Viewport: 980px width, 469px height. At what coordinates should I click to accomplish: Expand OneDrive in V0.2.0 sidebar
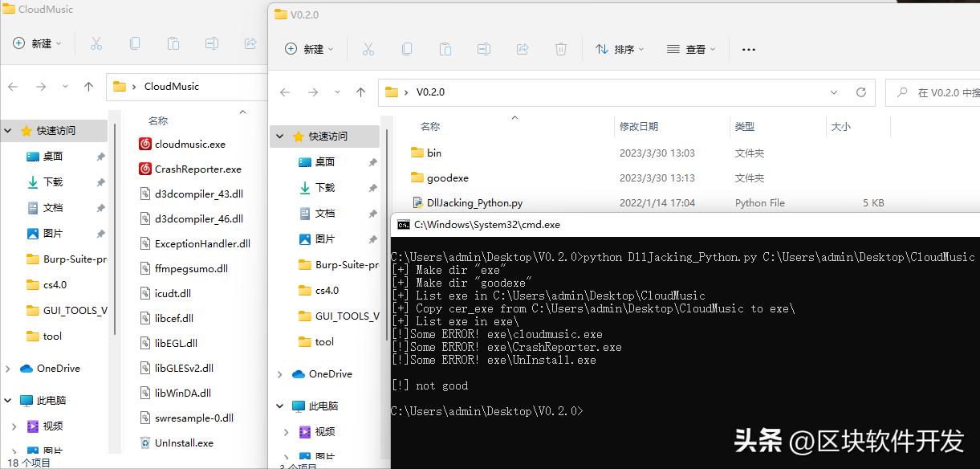tap(280, 374)
